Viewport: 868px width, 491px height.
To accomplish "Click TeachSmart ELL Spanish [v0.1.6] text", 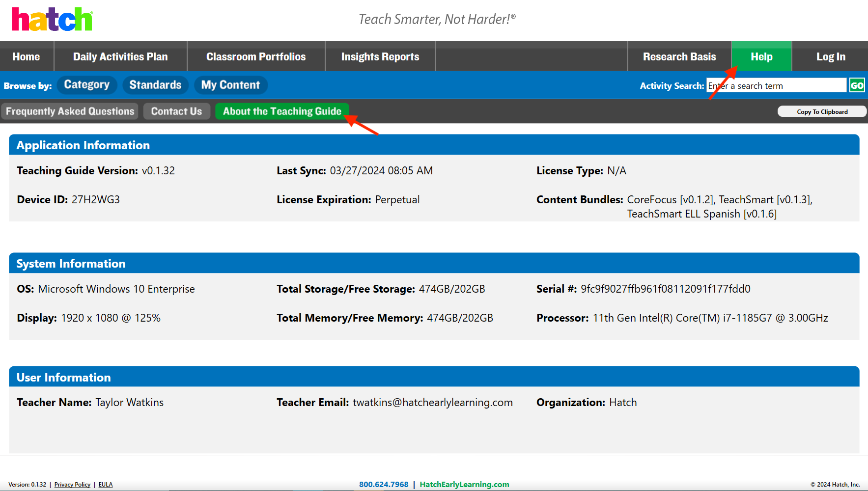I will tap(701, 214).
